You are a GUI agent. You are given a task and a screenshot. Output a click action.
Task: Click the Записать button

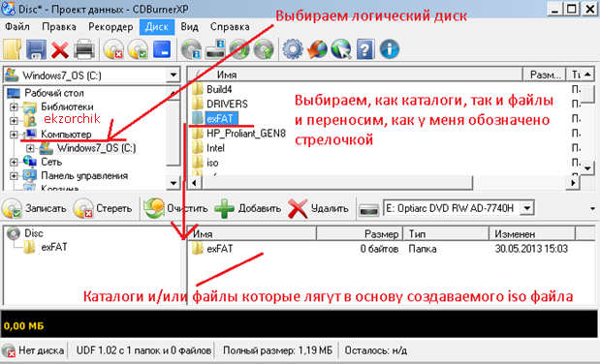click(x=34, y=208)
